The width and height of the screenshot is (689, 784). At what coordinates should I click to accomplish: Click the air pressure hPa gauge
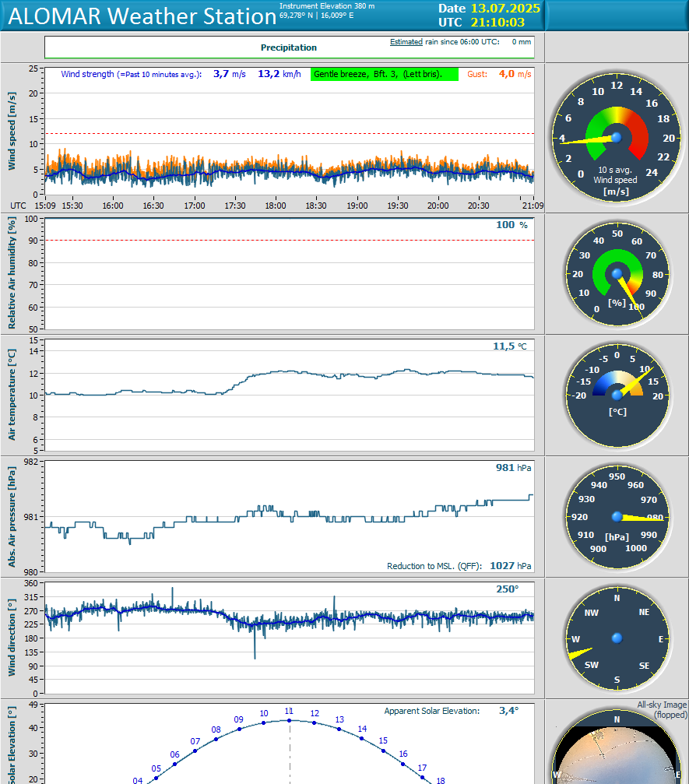[617, 516]
